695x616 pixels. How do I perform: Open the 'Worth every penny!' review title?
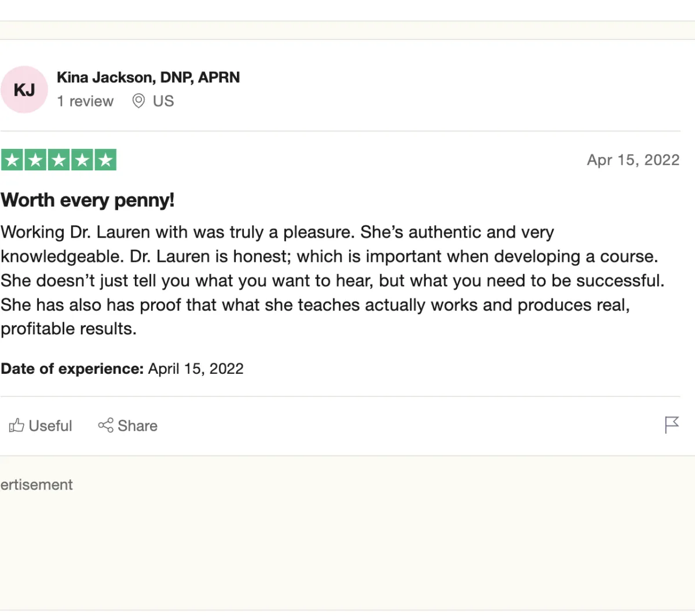coord(87,200)
